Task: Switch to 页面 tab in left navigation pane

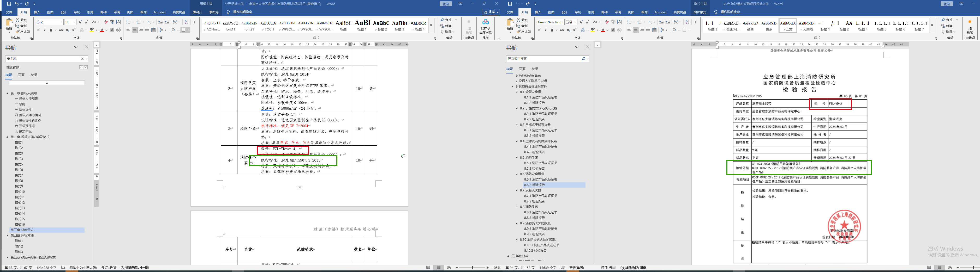Action: 21,75
